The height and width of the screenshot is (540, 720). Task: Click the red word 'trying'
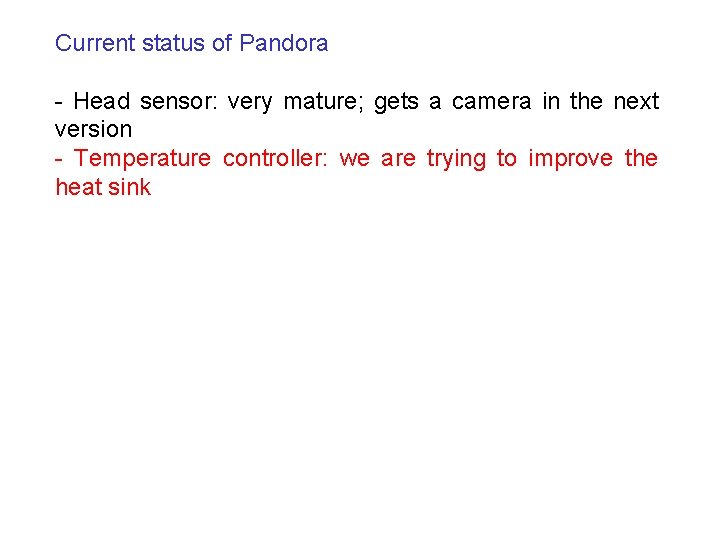click(x=456, y=160)
